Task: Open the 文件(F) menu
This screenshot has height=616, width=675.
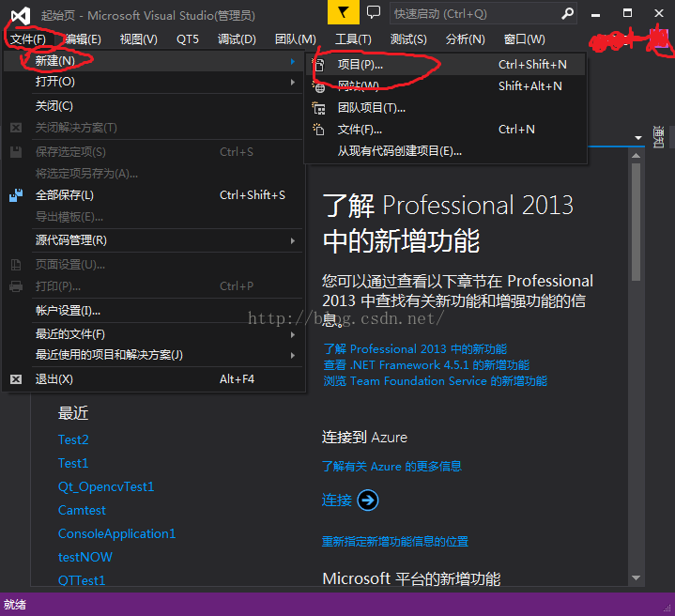Action: [x=28, y=39]
